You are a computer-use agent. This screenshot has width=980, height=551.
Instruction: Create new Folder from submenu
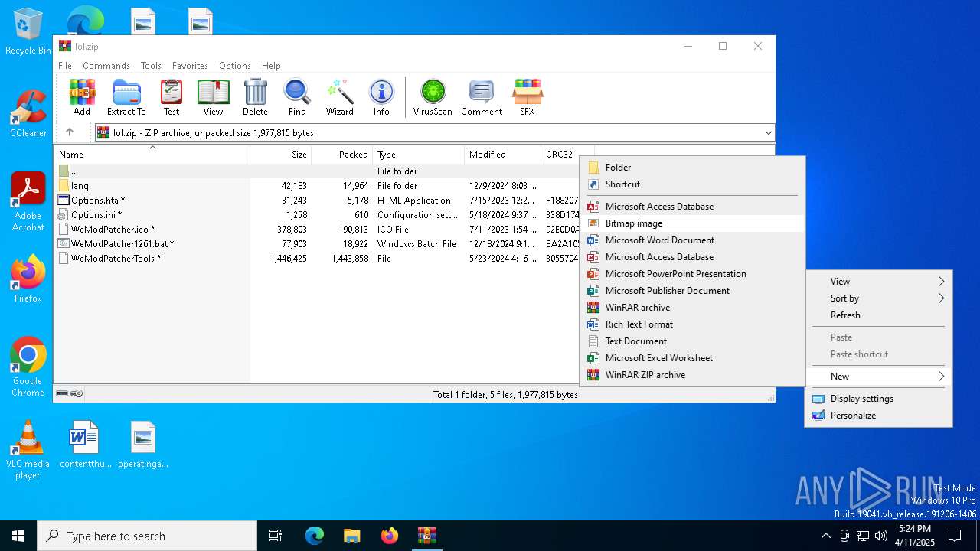click(692, 168)
